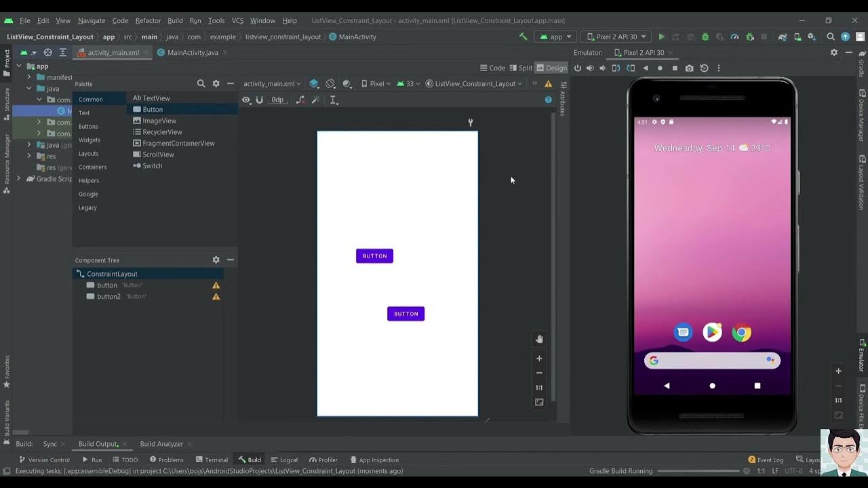Click the layout warning triangle icon

click(548, 83)
